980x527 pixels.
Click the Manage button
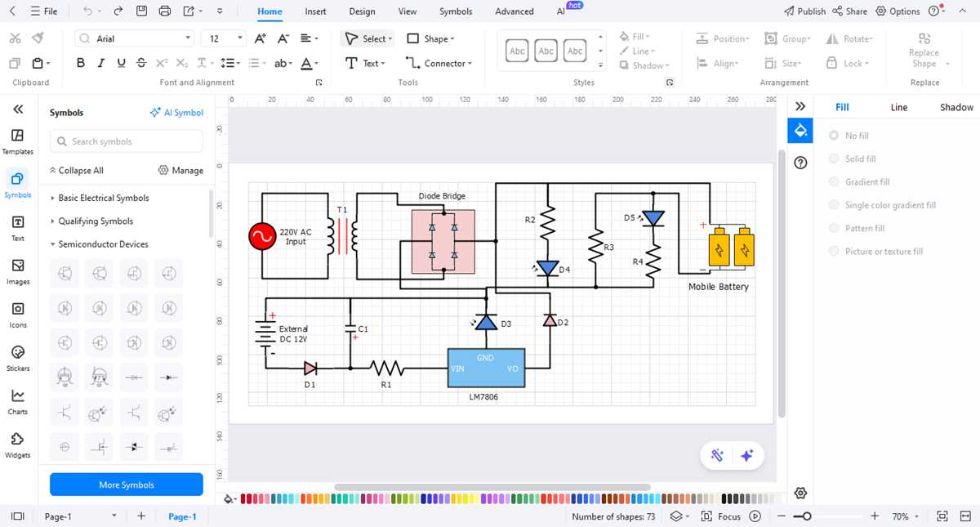click(x=180, y=171)
